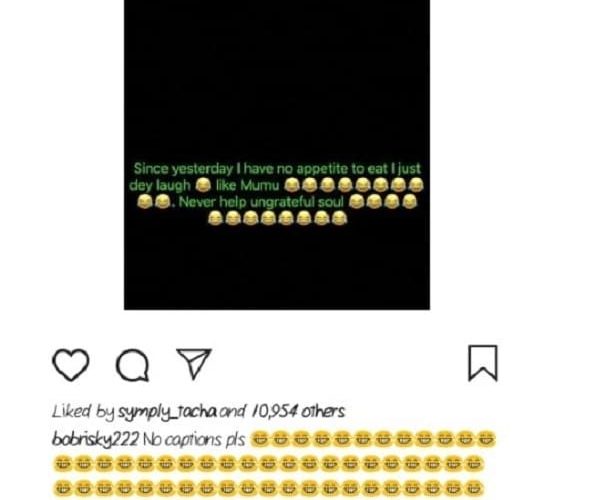View the 10,954 others who liked
The width and height of the screenshot is (600, 500).
click(x=298, y=412)
